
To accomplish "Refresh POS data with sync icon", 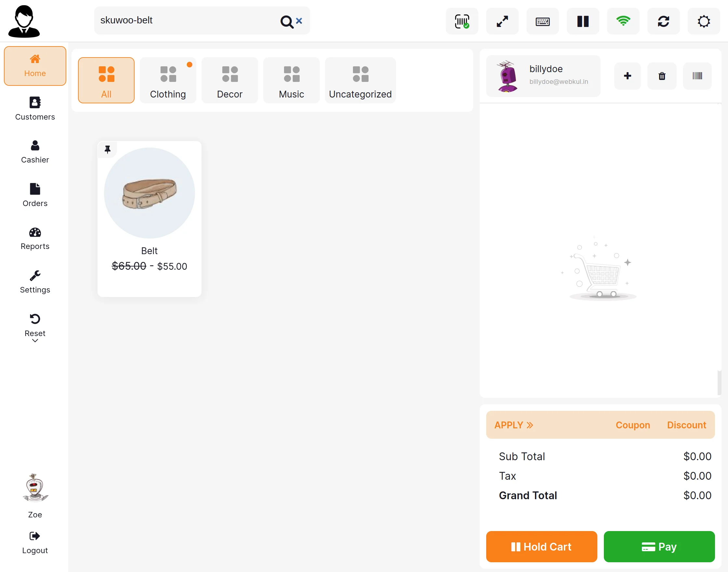I will tap(663, 21).
